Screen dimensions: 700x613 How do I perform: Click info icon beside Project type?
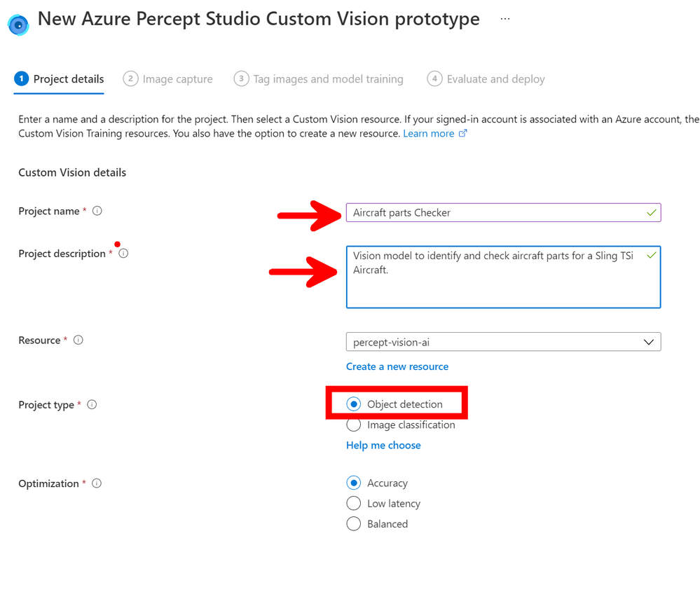tap(92, 405)
